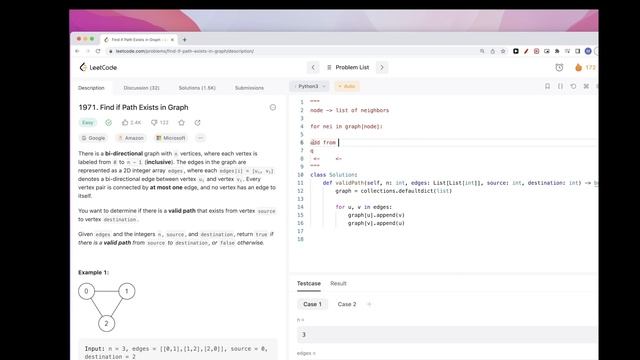Like the problem with thumbs-up icon

[x=125, y=122]
